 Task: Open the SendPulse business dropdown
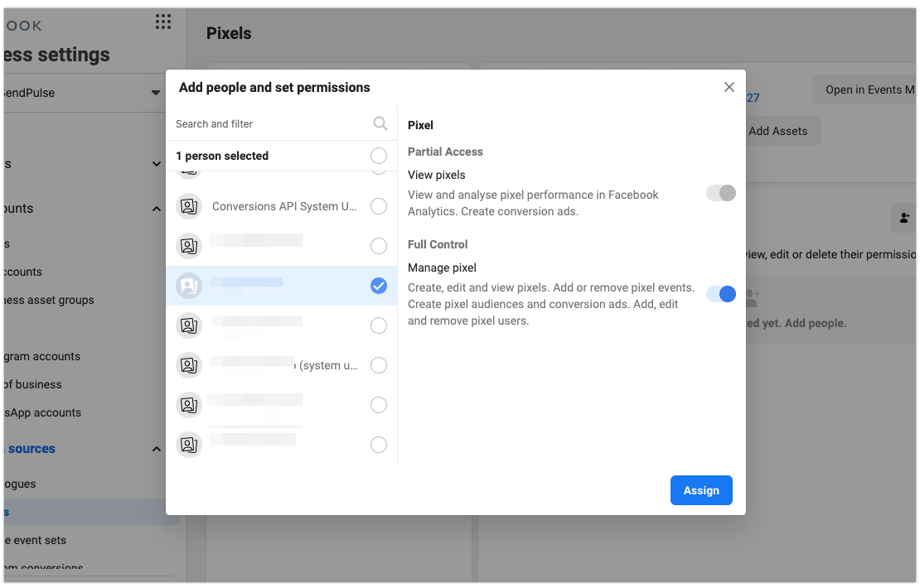click(x=156, y=93)
